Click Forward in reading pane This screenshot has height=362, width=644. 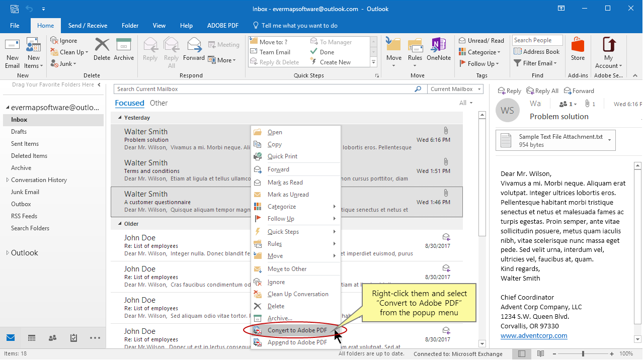(579, 91)
